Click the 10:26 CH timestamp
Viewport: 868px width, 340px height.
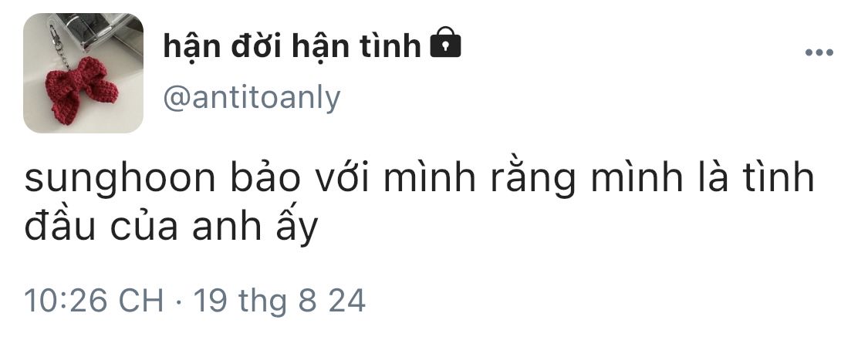[94, 301]
